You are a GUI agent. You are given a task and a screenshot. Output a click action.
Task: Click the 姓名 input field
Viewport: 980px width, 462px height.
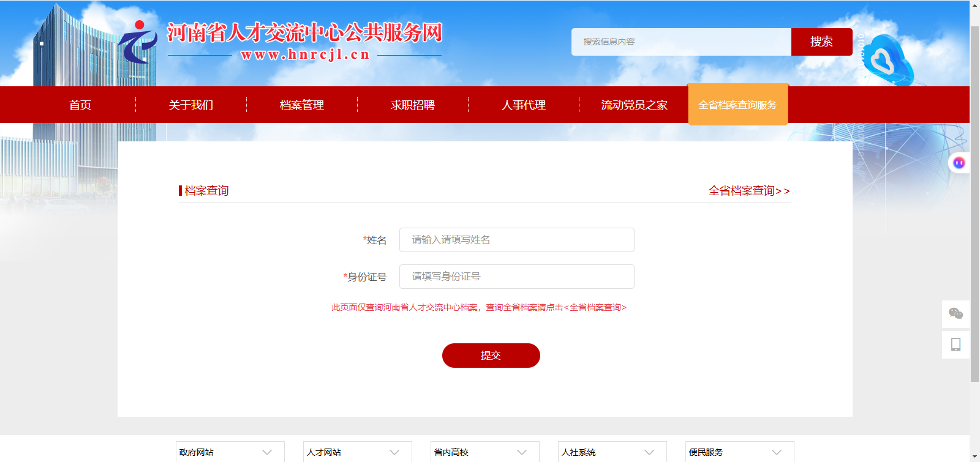[517, 240]
